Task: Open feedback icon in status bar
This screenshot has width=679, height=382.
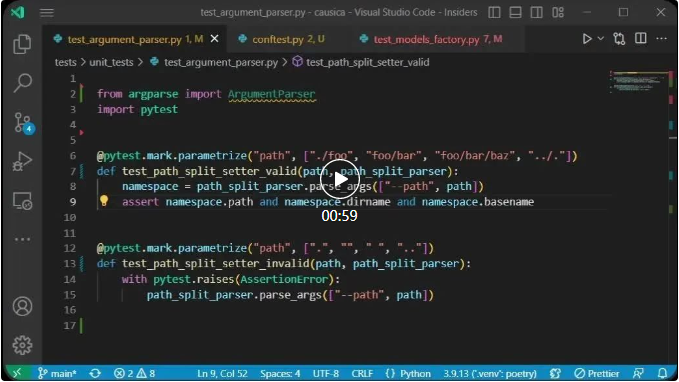Action: click(638, 373)
